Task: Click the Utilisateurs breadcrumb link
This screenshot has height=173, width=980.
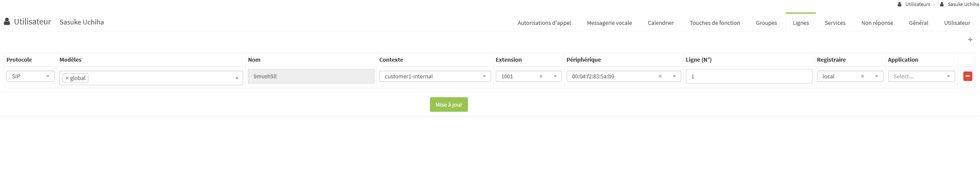Action: [x=917, y=4]
